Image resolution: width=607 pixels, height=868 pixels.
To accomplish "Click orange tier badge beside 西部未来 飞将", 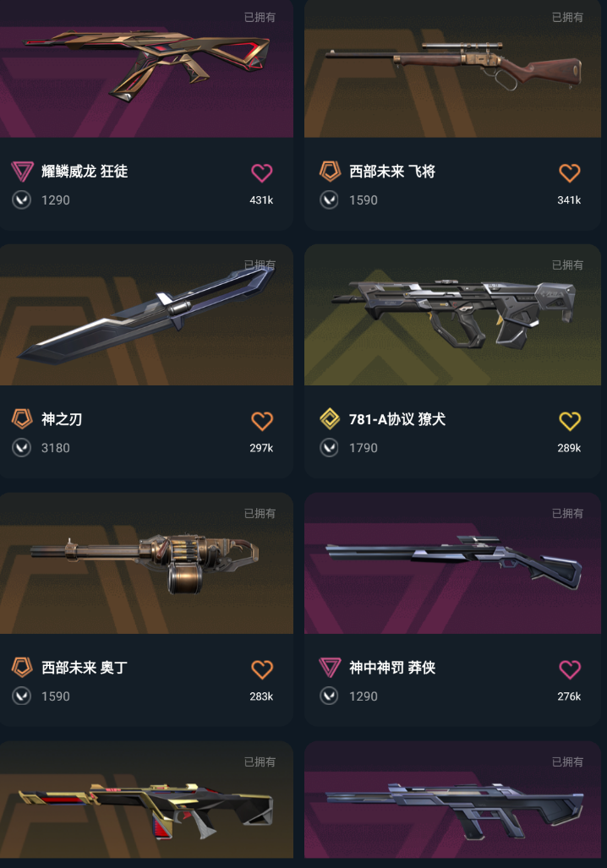I will [330, 171].
